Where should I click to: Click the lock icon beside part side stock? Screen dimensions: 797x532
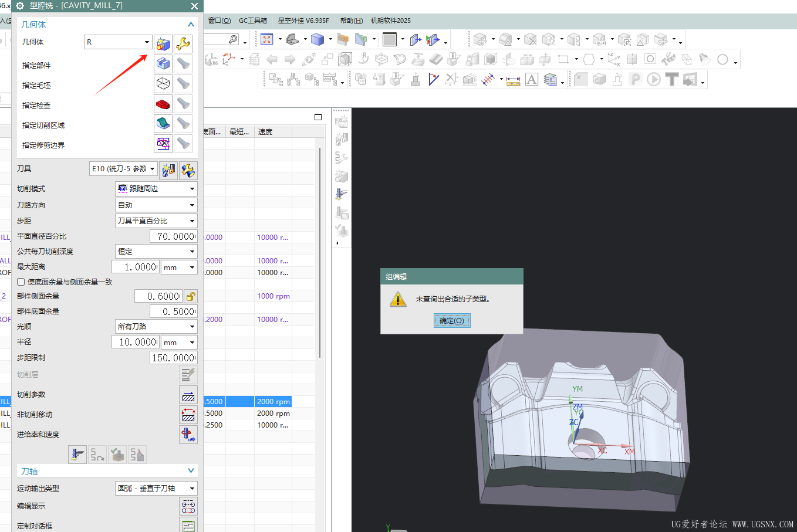click(190, 296)
